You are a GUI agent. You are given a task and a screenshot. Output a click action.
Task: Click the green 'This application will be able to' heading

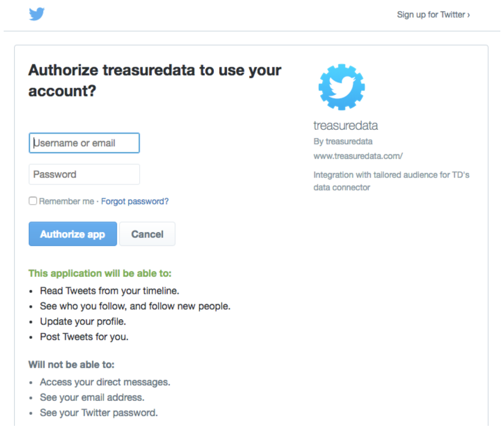[100, 273]
